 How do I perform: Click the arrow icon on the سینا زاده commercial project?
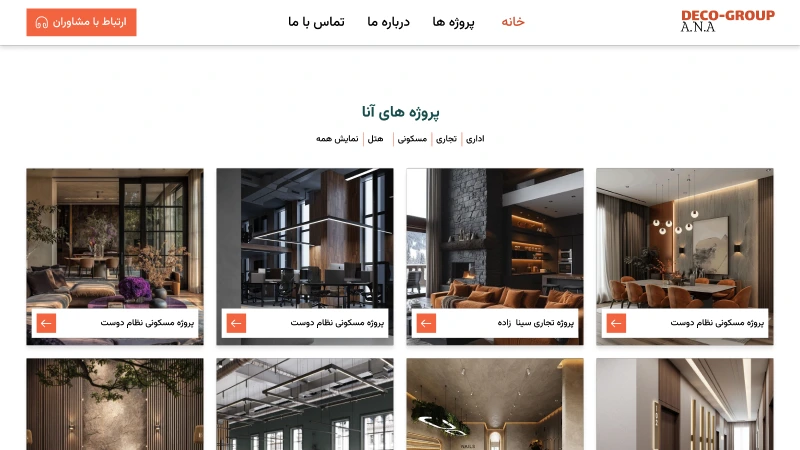426,323
